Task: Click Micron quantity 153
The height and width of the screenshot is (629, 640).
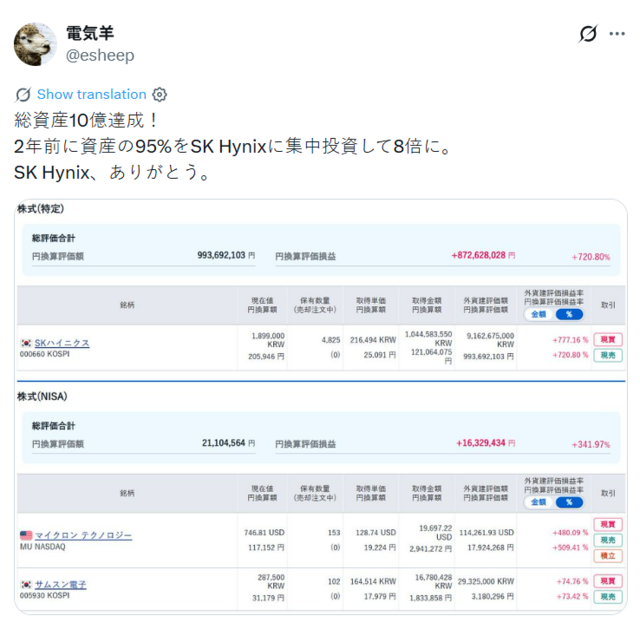Action: click(x=334, y=533)
